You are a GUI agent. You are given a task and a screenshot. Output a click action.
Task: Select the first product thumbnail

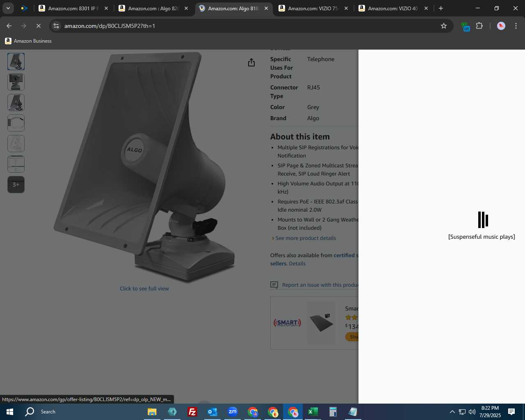(16, 62)
